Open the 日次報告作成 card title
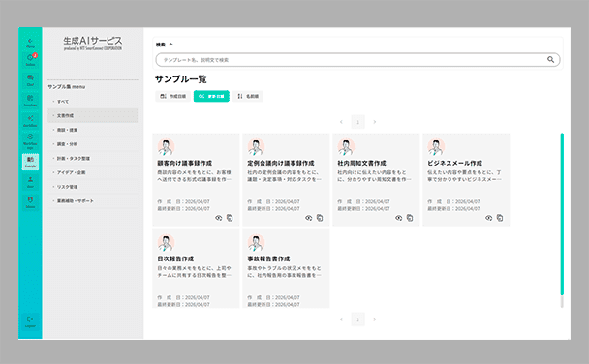The height and width of the screenshot is (364, 589). click(175, 258)
